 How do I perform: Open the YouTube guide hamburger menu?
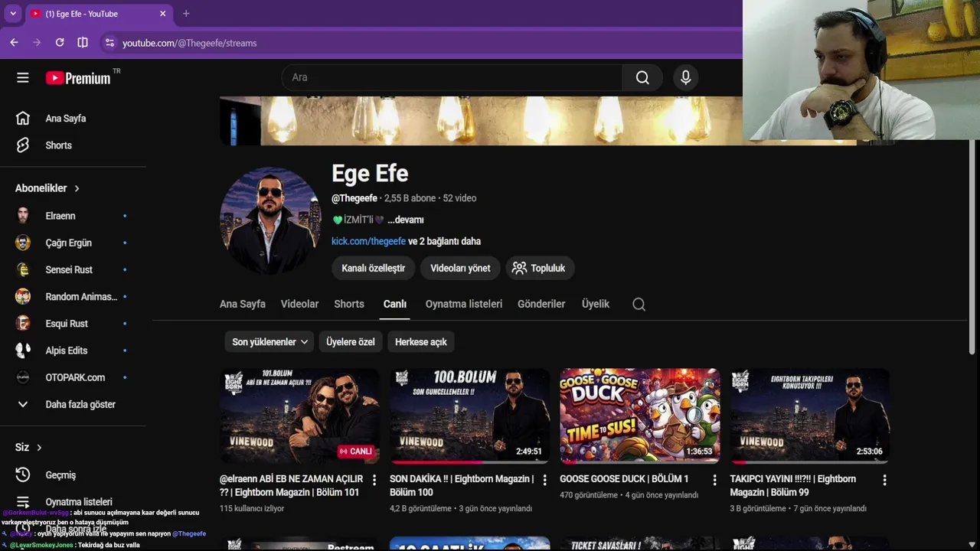point(23,77)
